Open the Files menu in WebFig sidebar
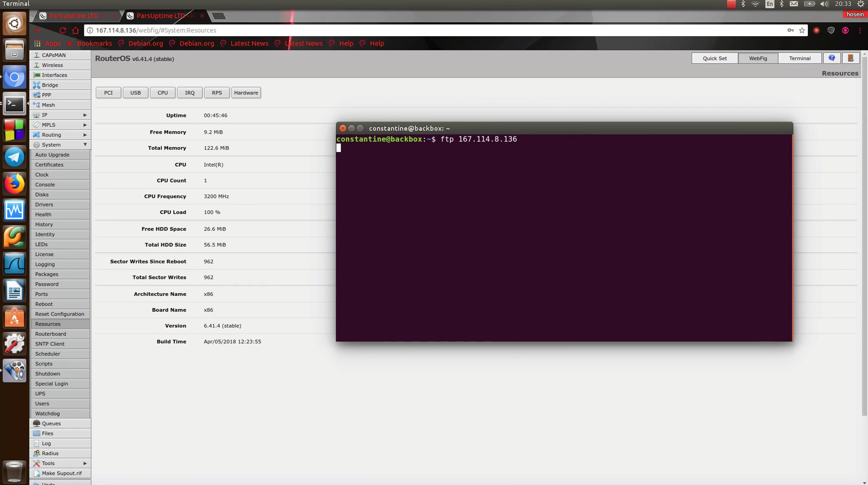This screenshot has width=868, height=485. [x=60, y=433]
